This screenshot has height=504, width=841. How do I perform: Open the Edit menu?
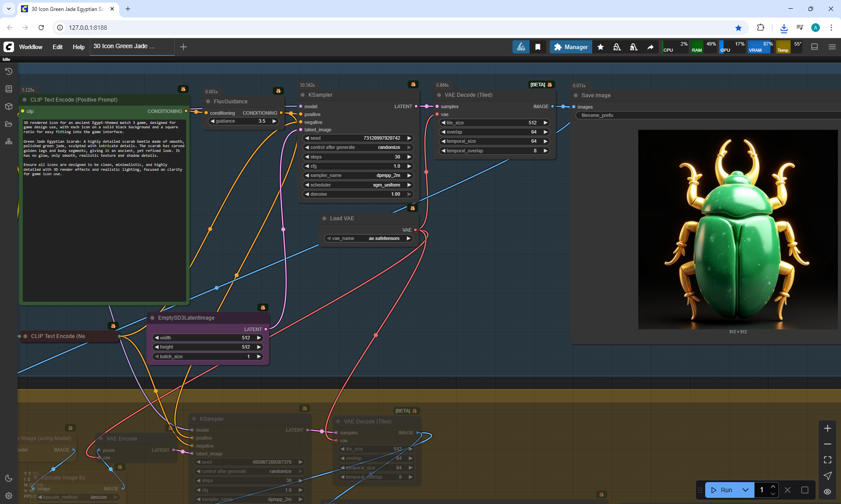(57, 47)
